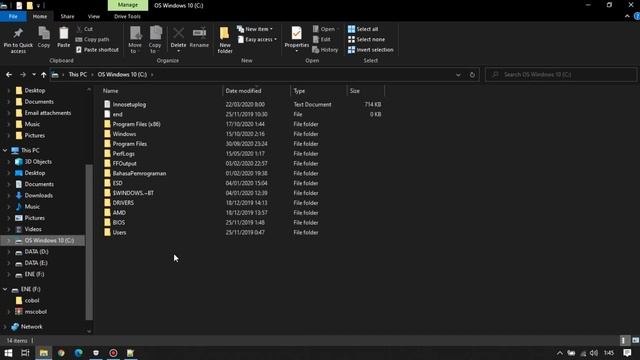Switch to the View ribbon tab
The image size is (640, 360).
point(93,16)
